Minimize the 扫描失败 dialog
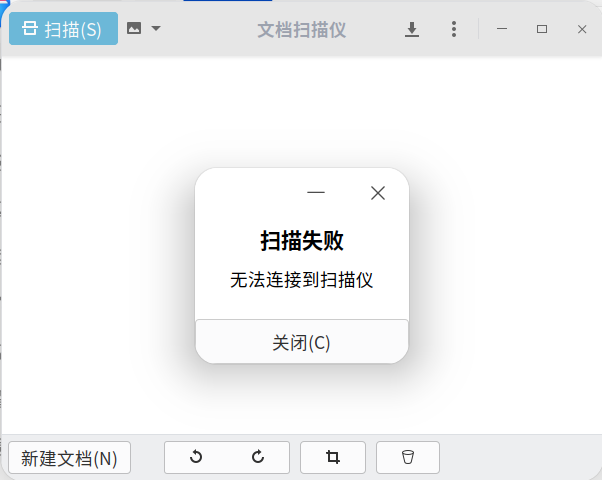602x480 pixels. 316,192
